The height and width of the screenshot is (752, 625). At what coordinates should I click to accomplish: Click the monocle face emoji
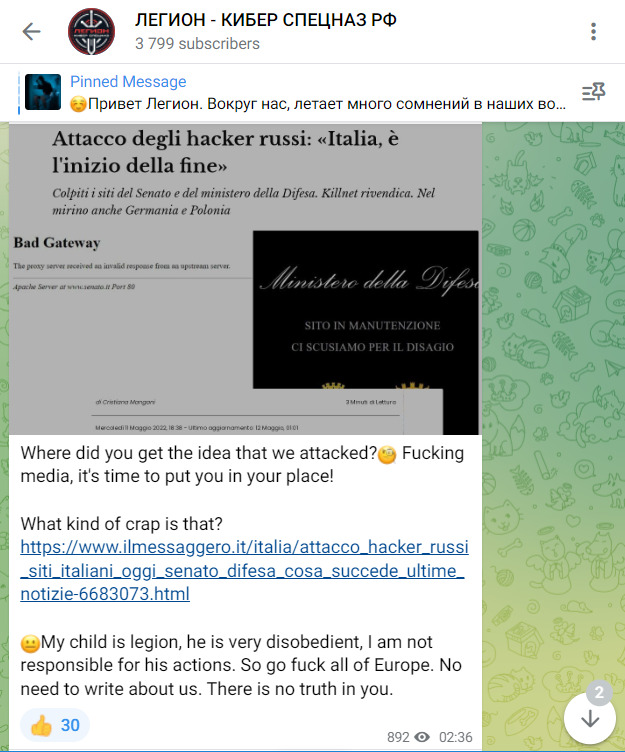tap(387, 455)
